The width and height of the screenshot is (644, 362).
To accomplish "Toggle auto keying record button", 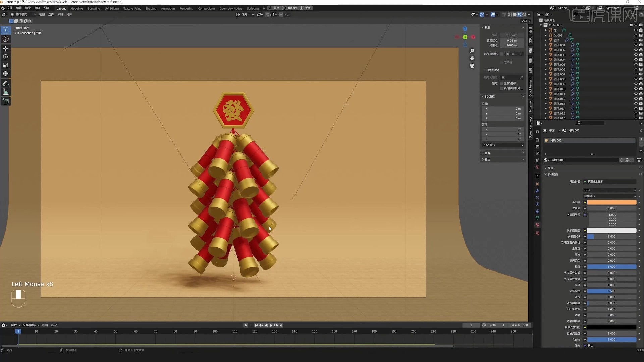I will [246, 325].
